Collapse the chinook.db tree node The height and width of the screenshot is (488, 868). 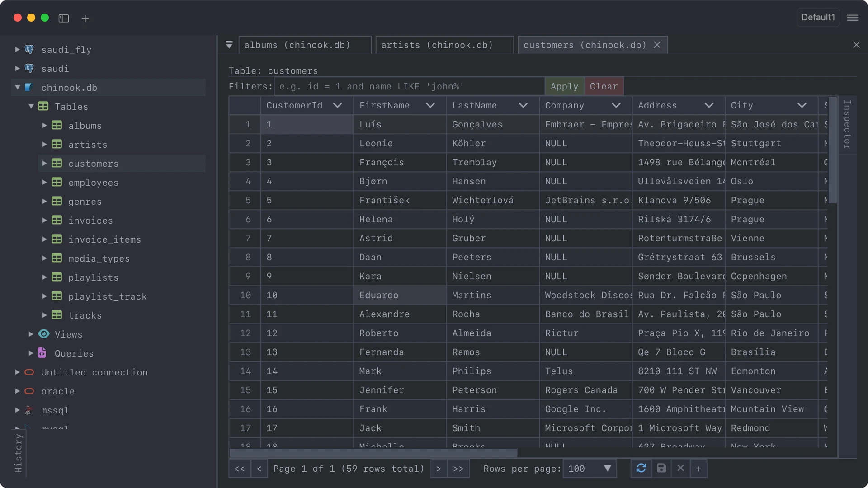(18, 87)
